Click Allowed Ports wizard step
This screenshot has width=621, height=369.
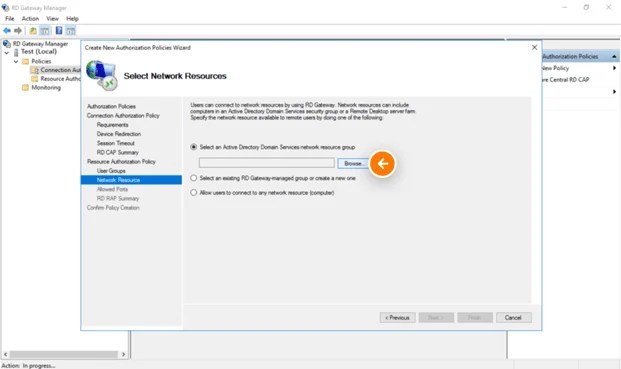pos(112,189)
